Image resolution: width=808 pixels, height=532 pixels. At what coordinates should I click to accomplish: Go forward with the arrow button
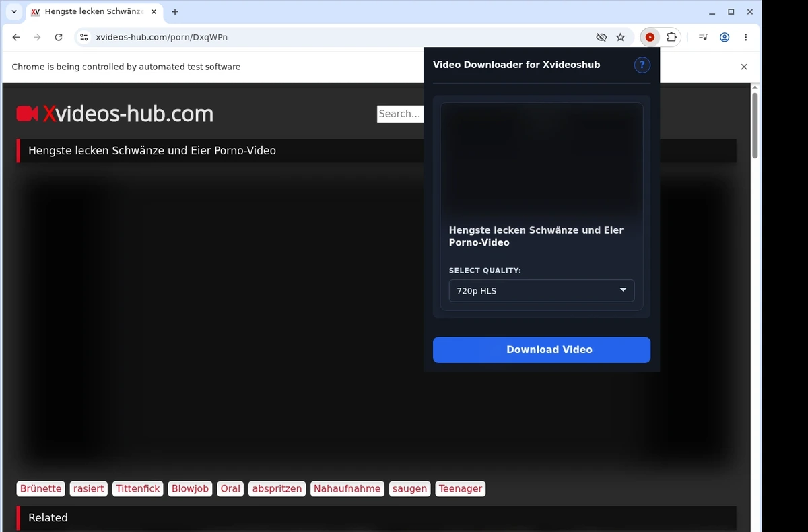(37, 38)
